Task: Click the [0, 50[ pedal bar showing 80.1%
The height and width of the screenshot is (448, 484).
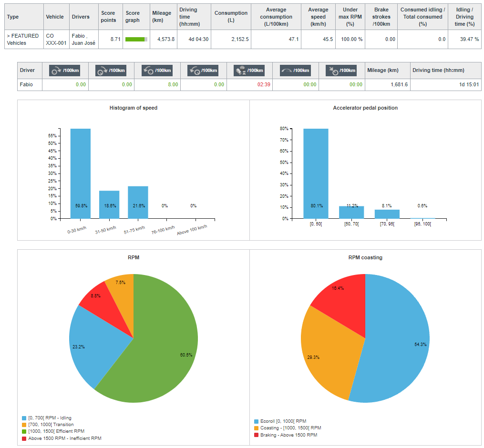Action: click(316, 173)
